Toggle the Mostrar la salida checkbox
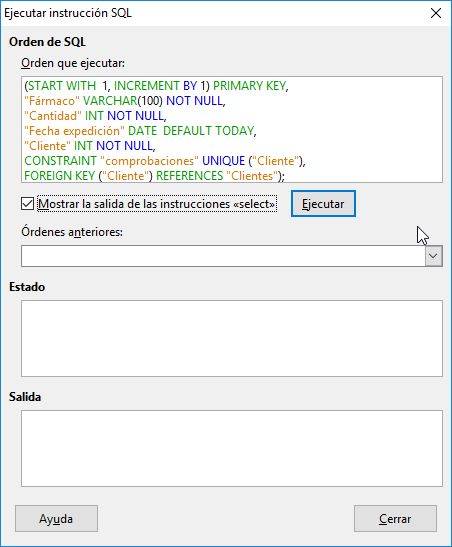 (28, 204)
